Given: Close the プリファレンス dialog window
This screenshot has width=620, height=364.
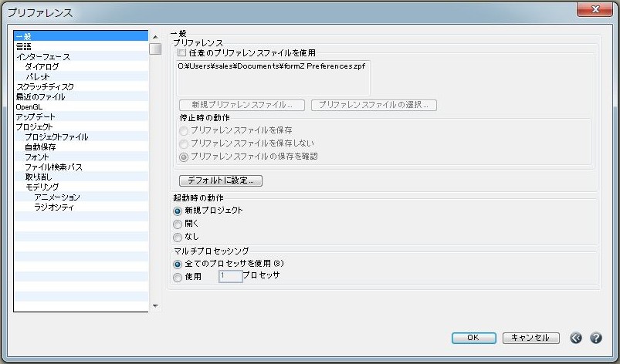Looking at the screenshot, I should click(595, 9).
